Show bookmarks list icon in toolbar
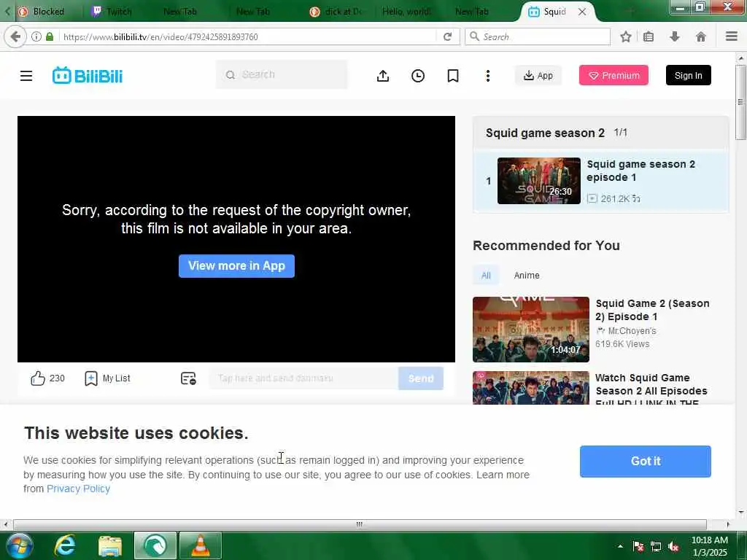The width and height of the screenshot is (747, 560). click(x=649, y=36)
